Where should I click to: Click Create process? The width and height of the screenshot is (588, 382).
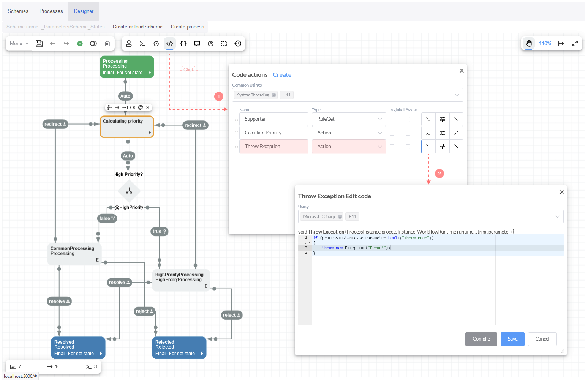coord(188,27)
